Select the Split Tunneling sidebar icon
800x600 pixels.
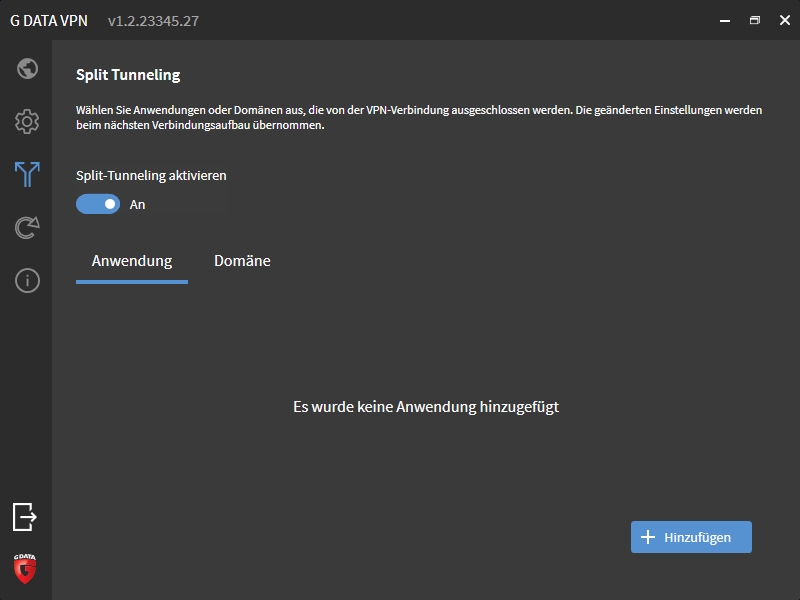pyautogui.click(x=27, y=174)
